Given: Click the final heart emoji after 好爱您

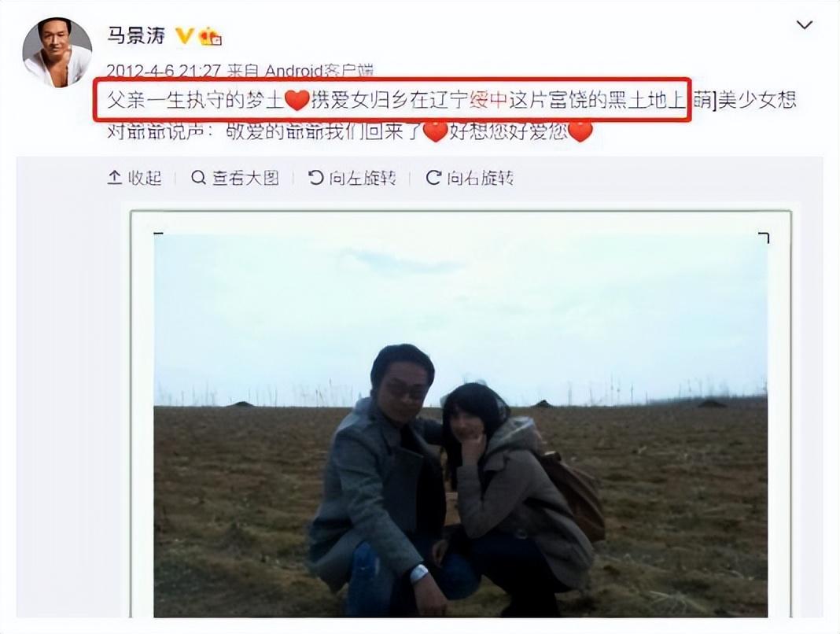Looking at the screenshot, I should coord(580,131).
